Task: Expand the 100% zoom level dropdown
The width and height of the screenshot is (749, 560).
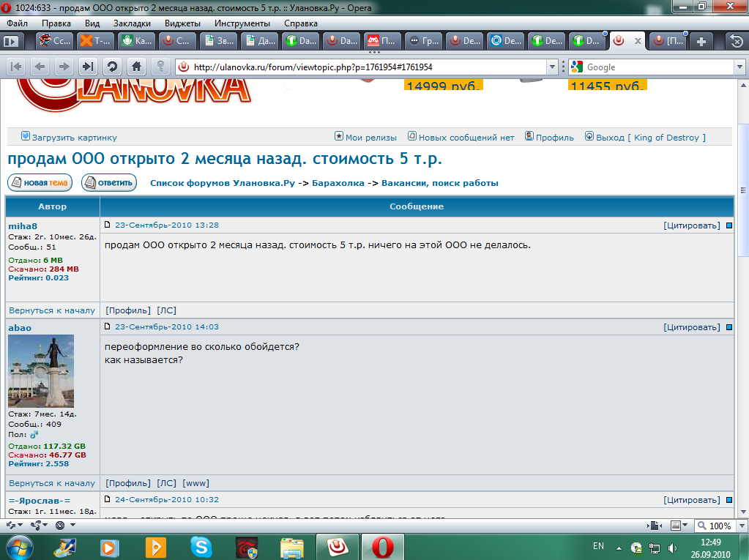Action: point(742,526)
